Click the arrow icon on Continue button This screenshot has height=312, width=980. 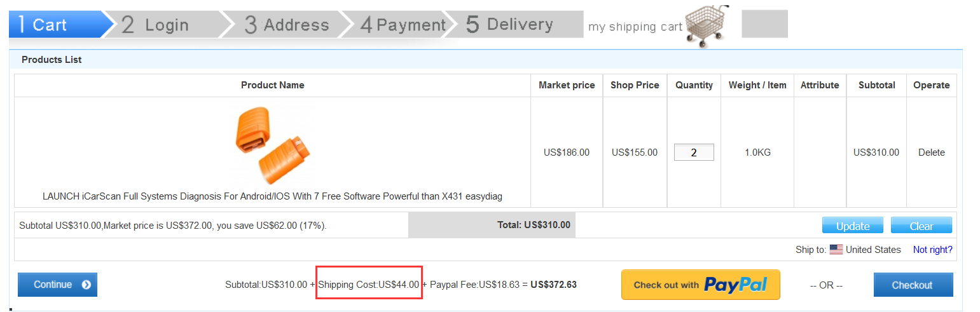[86, 285]
